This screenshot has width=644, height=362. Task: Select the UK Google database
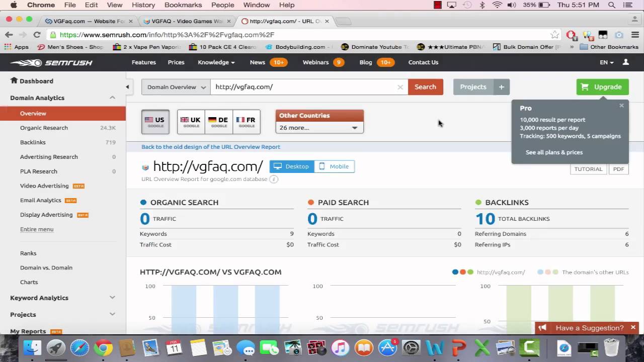(191, 122)
